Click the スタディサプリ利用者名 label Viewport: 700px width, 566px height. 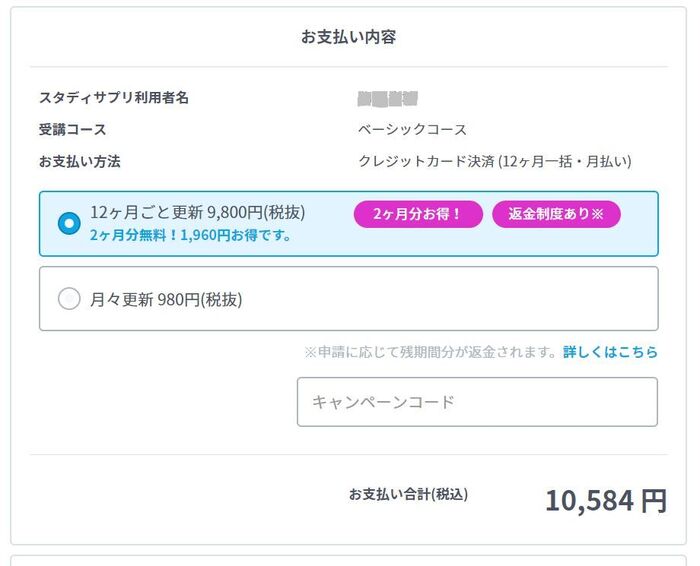coord(114,98)
